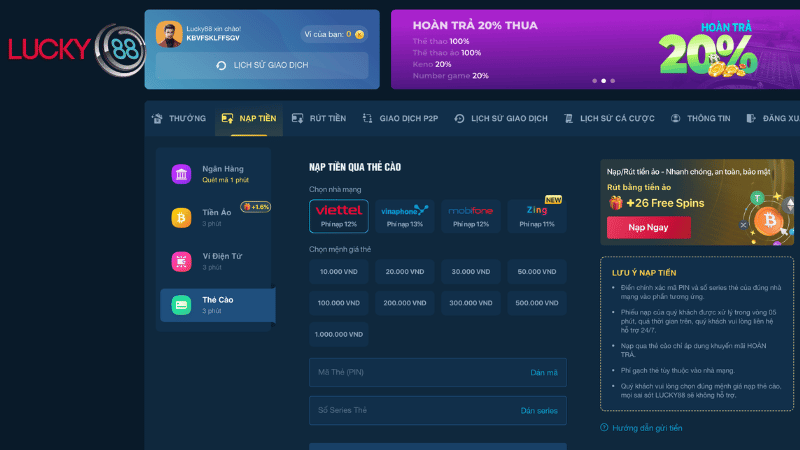Click the logout icon of Đăng xuất

coord(751,118)
